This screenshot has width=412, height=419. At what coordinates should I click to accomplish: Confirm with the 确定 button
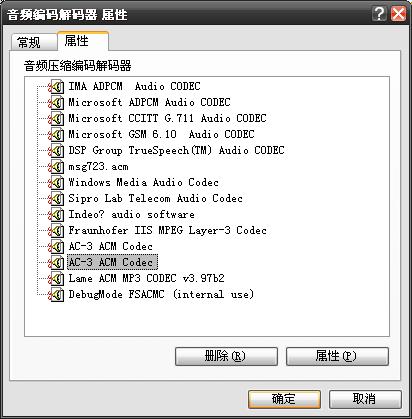(284, 399)
